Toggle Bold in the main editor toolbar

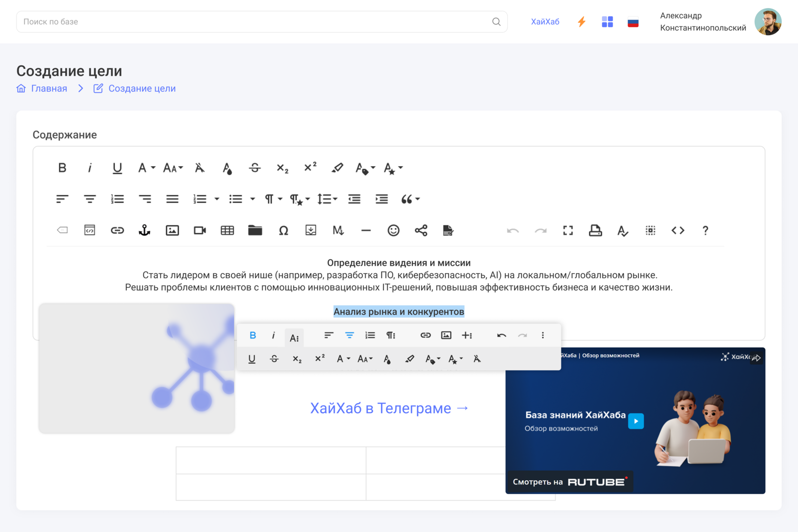click(62, 168)
